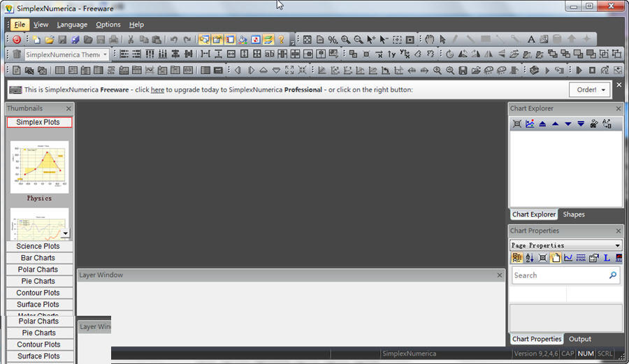Open the Language menu
The width and height of the screenshot is (629, 364).
pyautogui.click(x=72, y=24)
